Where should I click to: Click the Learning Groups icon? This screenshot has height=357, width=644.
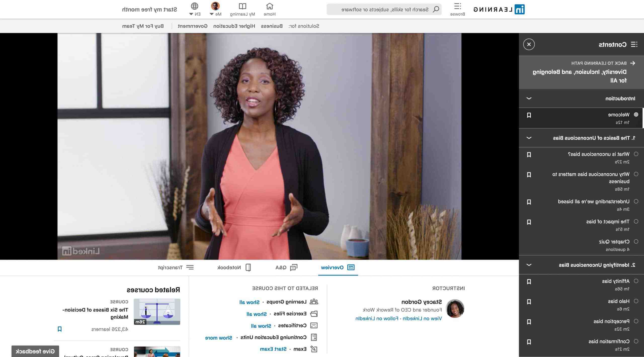click(314, 302)
